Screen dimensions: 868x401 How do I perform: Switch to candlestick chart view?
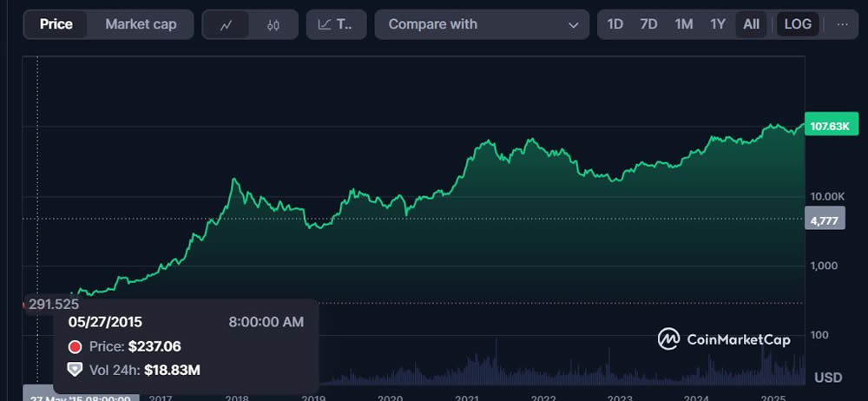[x=273, y=24]
